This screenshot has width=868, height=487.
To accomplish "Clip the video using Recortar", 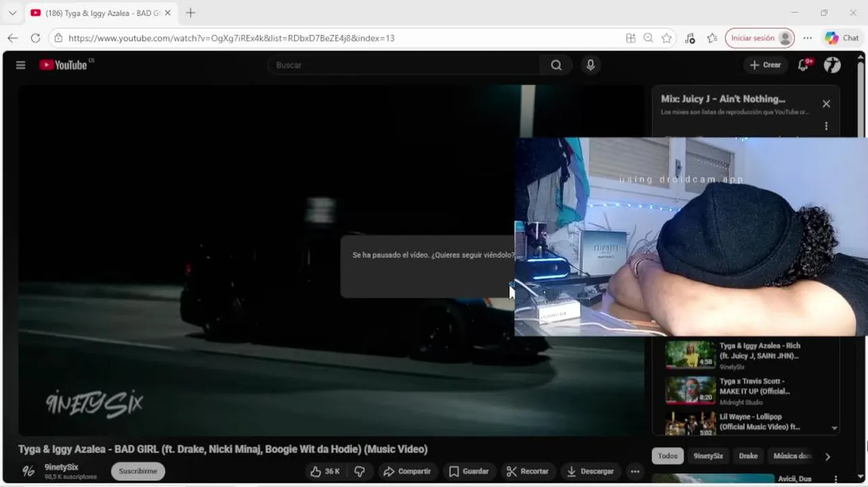I will (528, 471).
